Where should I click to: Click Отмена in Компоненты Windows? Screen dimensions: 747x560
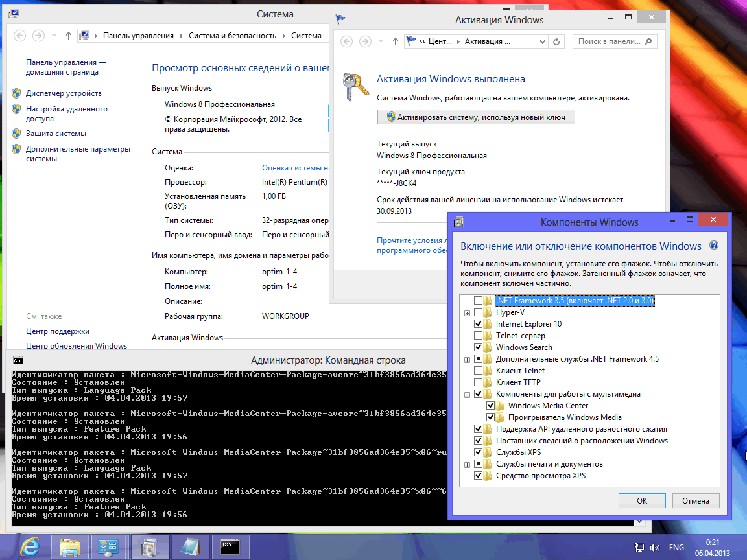[696, 500]
